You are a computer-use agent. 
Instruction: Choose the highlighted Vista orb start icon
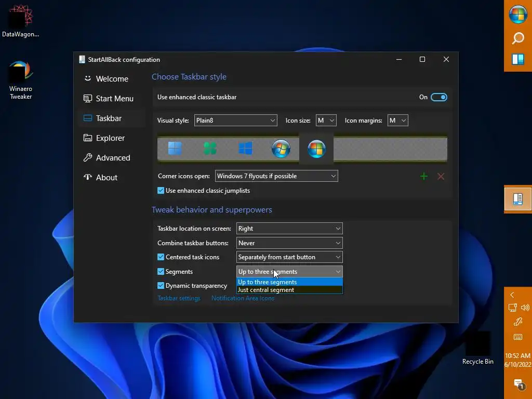(316, 149)
